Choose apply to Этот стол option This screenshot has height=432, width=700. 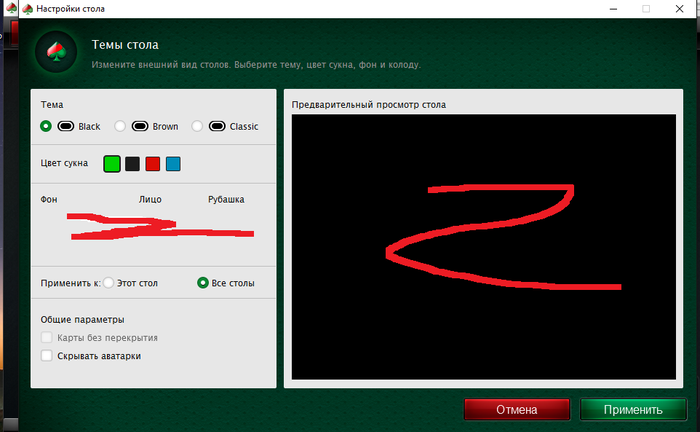point(108,283)
